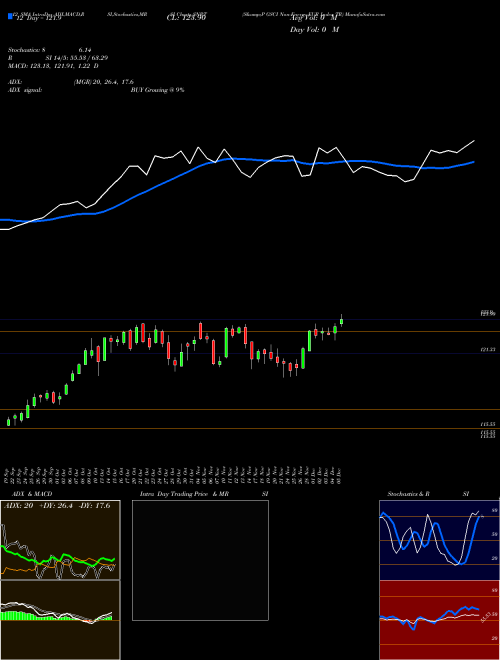Screen dimensions: 500x660
Task: Click the 'CL: 123.96' closing price label
Action: coord(186,18)
